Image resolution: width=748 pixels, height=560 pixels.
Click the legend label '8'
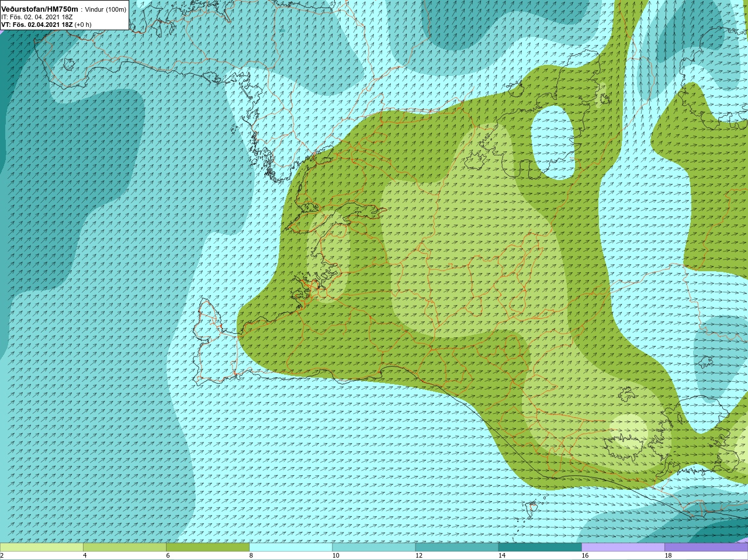251,555
